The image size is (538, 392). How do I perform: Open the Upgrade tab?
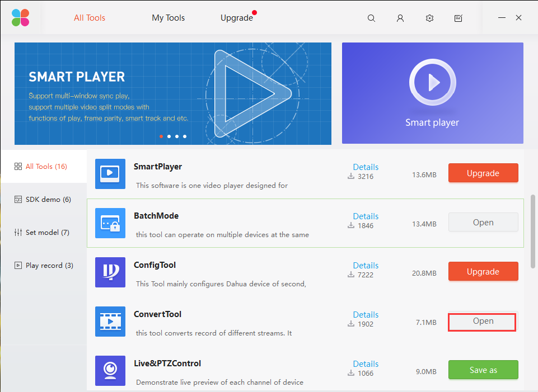click(x=237, y=18)
